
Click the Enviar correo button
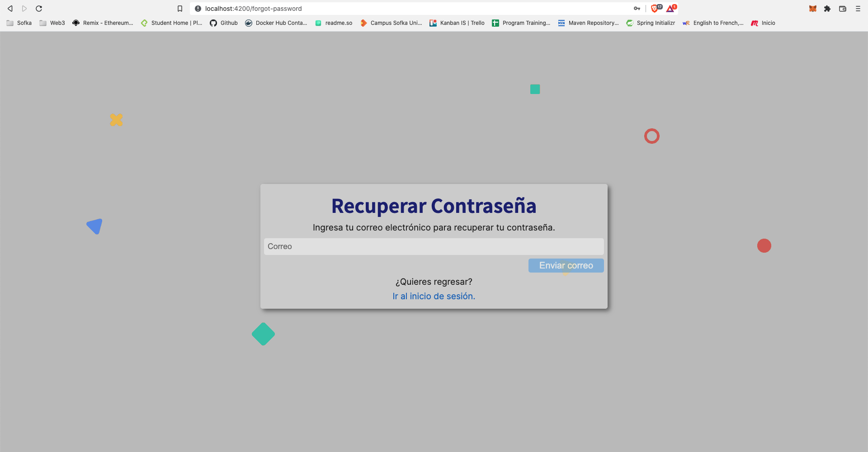coord(566,265)
